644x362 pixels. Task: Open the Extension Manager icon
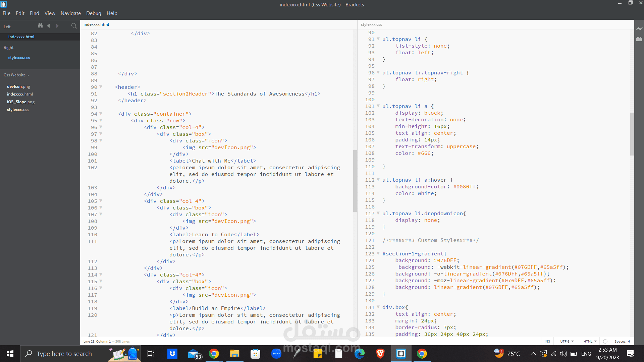tap(639, 39)
